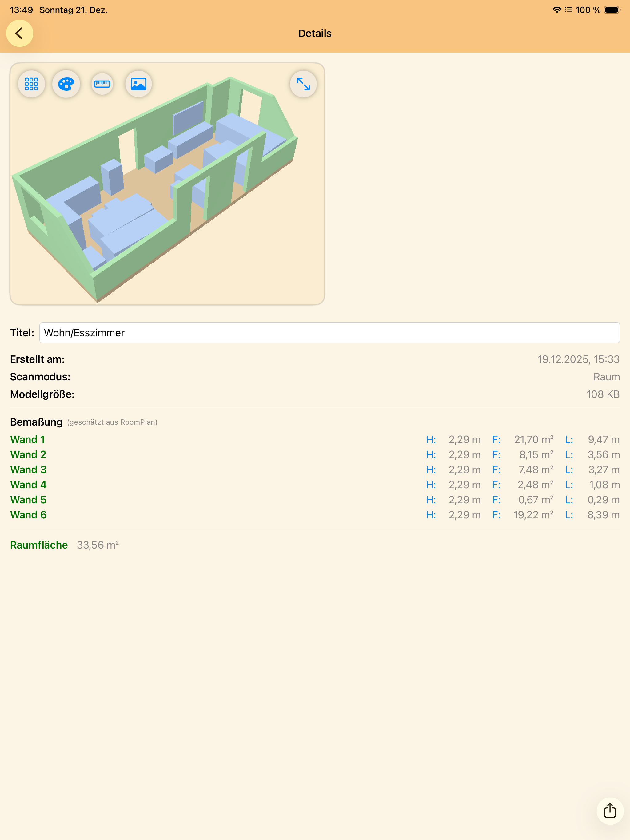Click Wand 1 length 9,47 m

[x=604, y=439]
